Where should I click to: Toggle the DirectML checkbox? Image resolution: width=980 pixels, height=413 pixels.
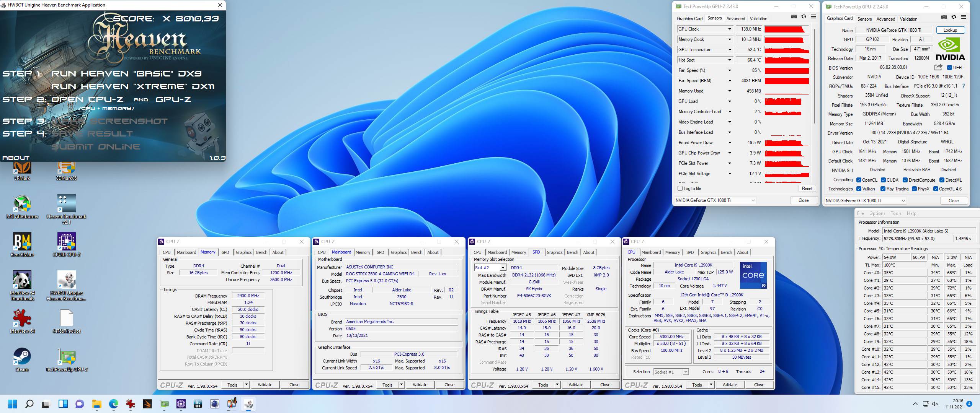tap(942, 180)
